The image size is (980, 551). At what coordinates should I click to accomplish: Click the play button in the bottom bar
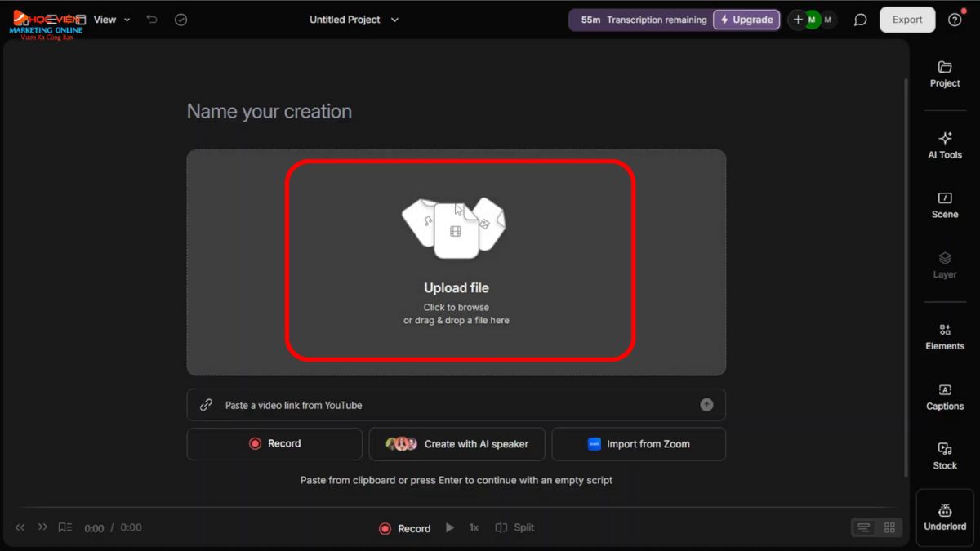(x=450, y=527)
